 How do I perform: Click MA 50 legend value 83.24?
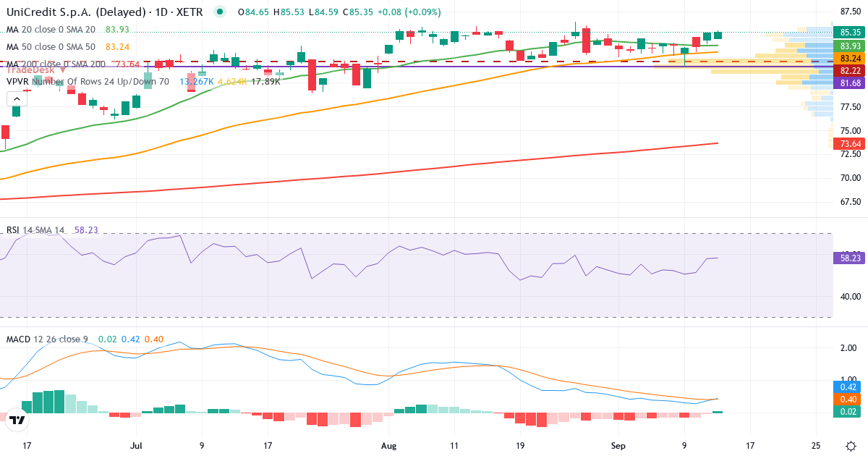coord(117,46)
